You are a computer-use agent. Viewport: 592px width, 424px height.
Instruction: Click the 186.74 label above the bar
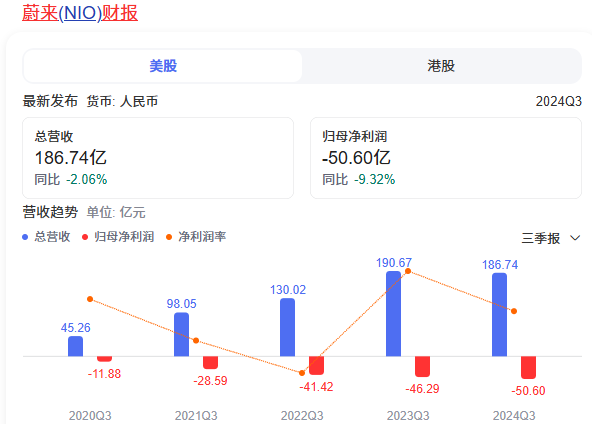click(x=500, y=264)
